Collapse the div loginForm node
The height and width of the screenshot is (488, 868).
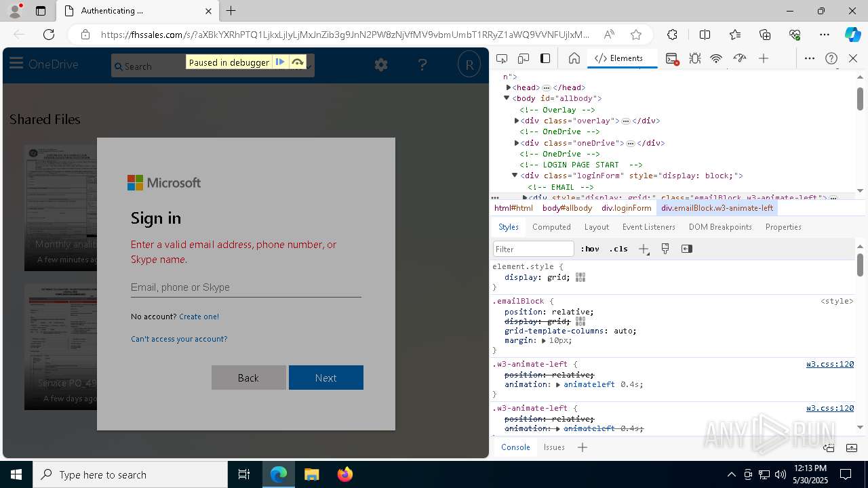click(x=515, y=176)
